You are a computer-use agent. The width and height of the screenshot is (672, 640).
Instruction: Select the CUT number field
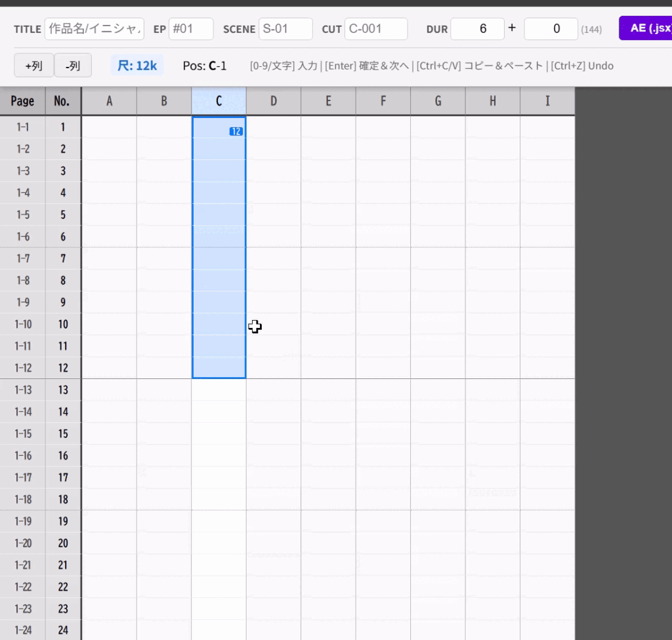pyautogui.click(x=376, y=29)
